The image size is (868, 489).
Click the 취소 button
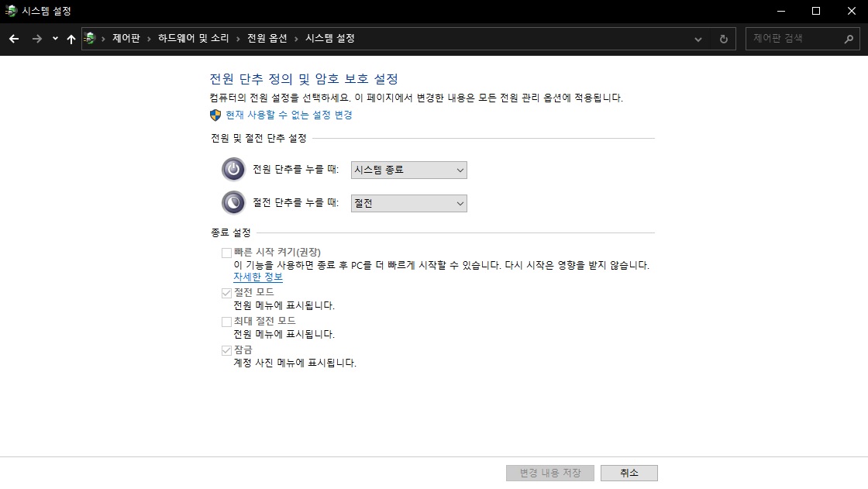(629, 473)
